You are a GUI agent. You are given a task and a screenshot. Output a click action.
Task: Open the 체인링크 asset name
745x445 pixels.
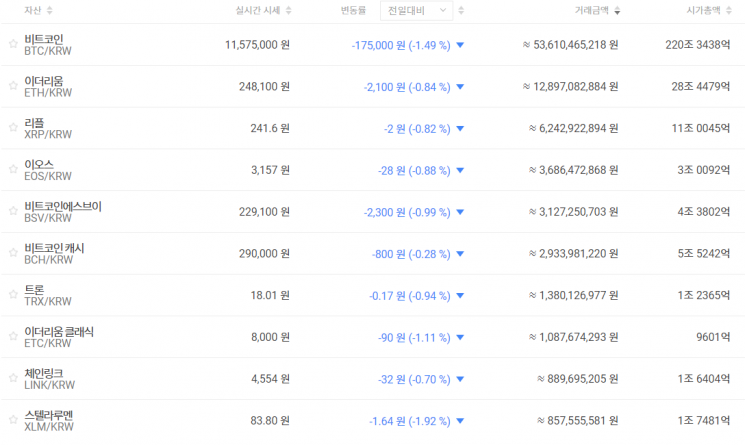(x=44, y=374)
